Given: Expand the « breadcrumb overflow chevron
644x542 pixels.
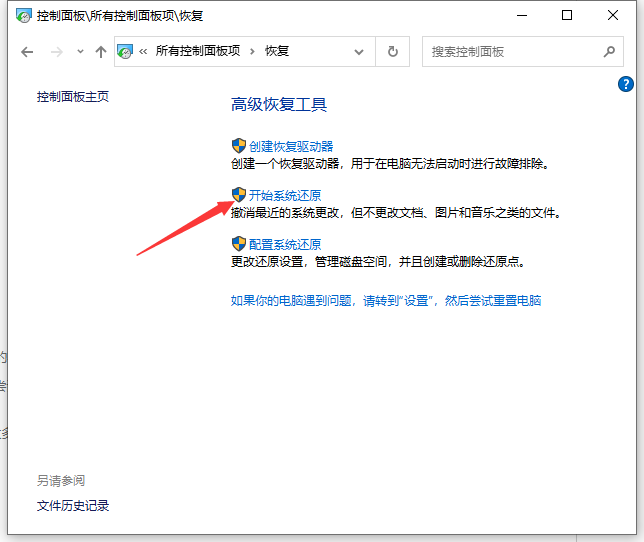Looking at the screenshot, I should [144, 51].
